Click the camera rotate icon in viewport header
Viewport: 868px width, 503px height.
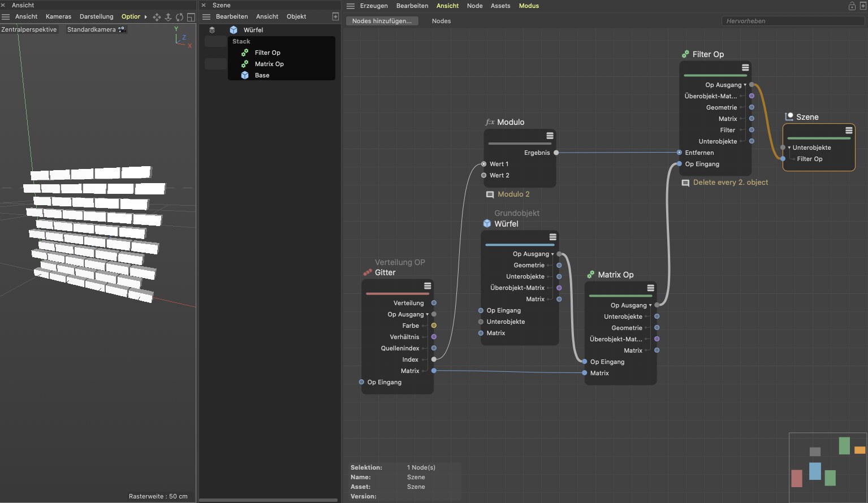click(179, 17)
